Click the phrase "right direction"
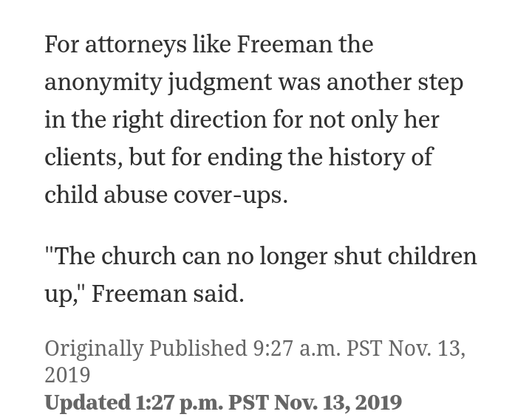The image size is (532, 420). pyautogui.click(x=189, y=120)
